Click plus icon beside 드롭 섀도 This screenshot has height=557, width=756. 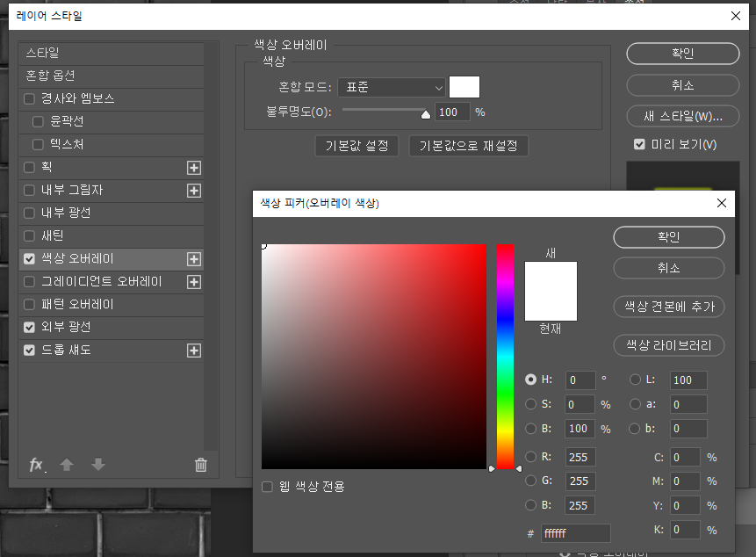pyautogui.click(x=194, y=351)
